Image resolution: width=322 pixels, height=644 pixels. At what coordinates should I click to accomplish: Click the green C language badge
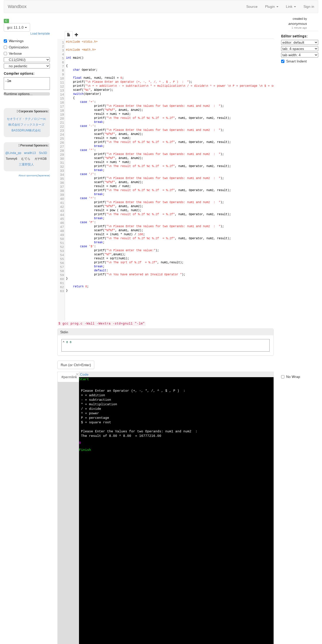click(x=7, y=21)
